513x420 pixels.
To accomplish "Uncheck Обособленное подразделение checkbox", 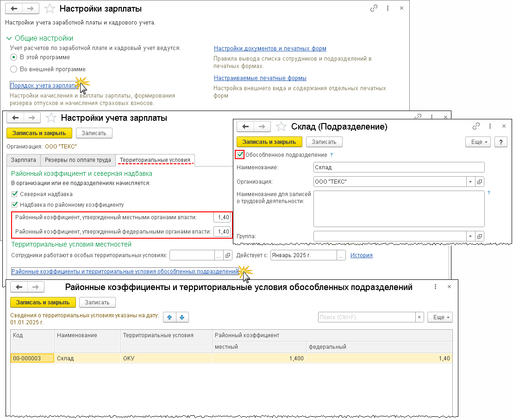I will pos(240,154).
